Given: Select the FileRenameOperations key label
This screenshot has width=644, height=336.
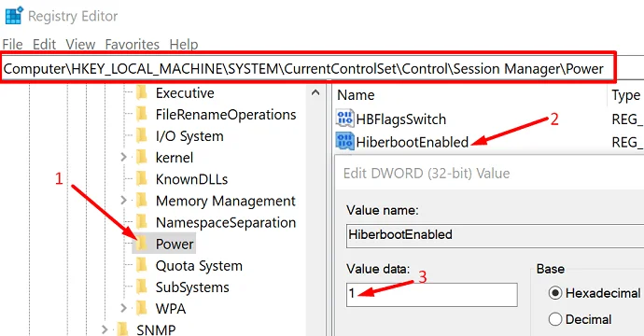Looking at the screenshot, I should click(x=226, y=115).
